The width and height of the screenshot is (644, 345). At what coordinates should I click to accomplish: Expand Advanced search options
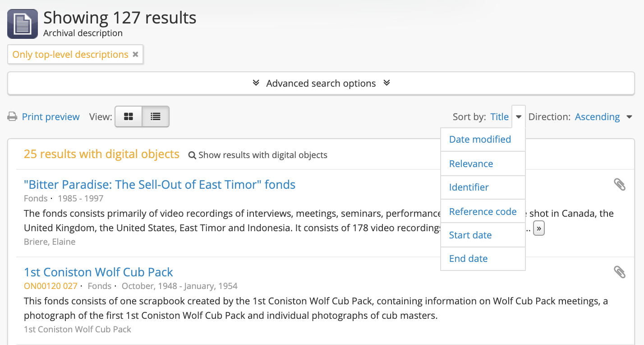tap(321, 83)
